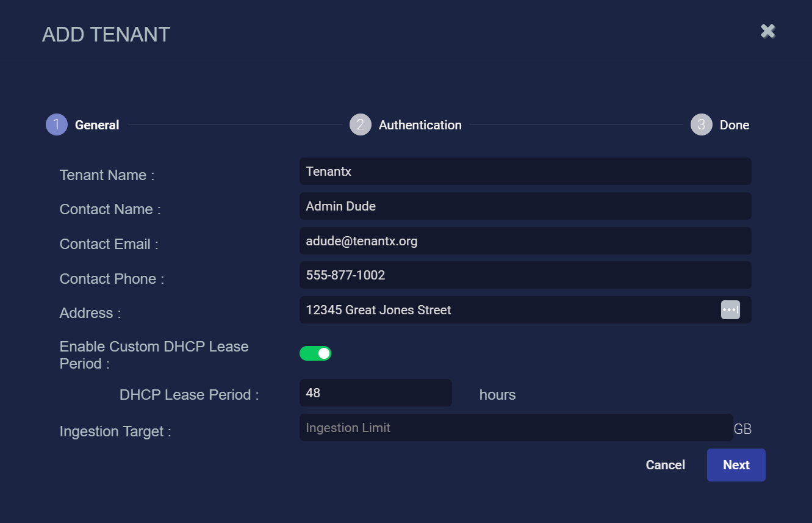Proceed with the Next button
812x523 pixels.
coord(736,465)
